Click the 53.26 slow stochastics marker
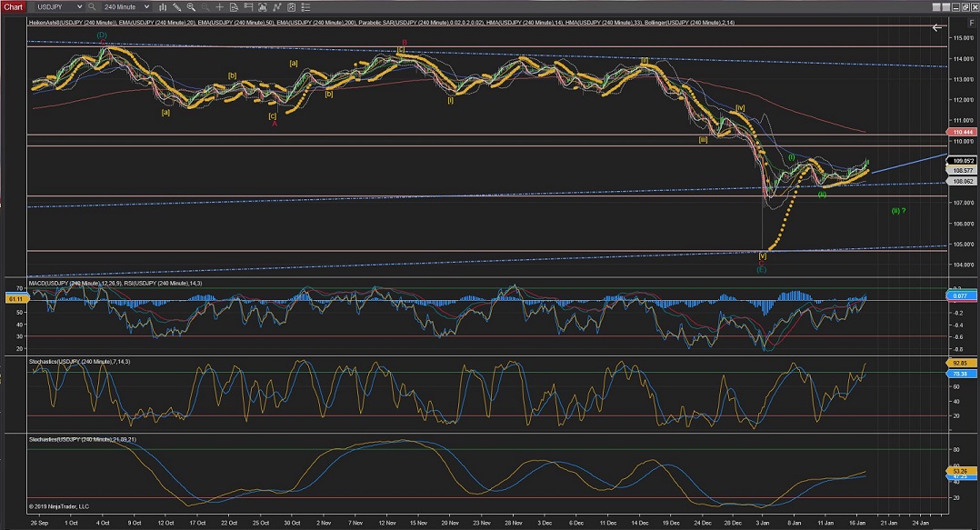This screenshot has width=980, height=530. [x=962, y=471]
